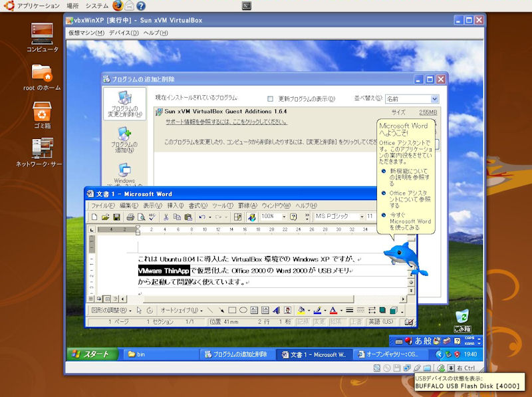Click the Free Rotate tool
This screenshot has height=397, width=532.
pos(150,310)
